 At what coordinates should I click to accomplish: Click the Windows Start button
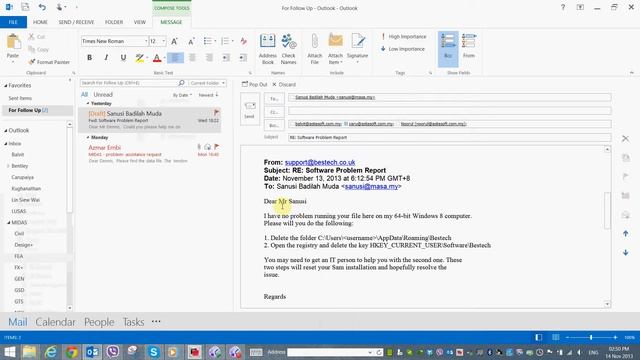pyautogui.click(x=9, y=352)
